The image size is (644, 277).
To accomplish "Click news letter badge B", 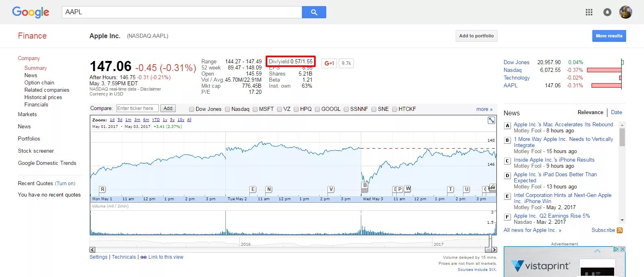I will pos(507,140).
